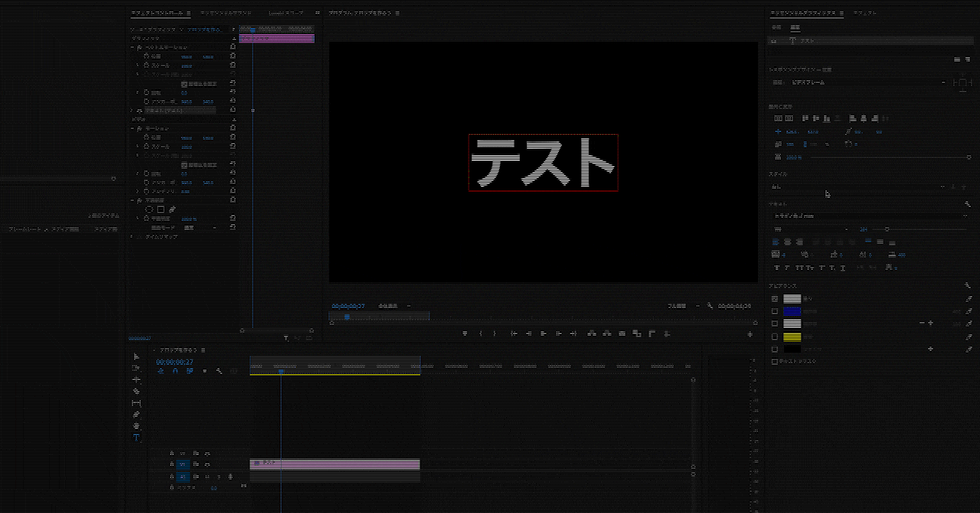Screen dimensions: 980x513
Task: Switch to the Browse tab in Essential Graphics
Action: click(776, 27)
